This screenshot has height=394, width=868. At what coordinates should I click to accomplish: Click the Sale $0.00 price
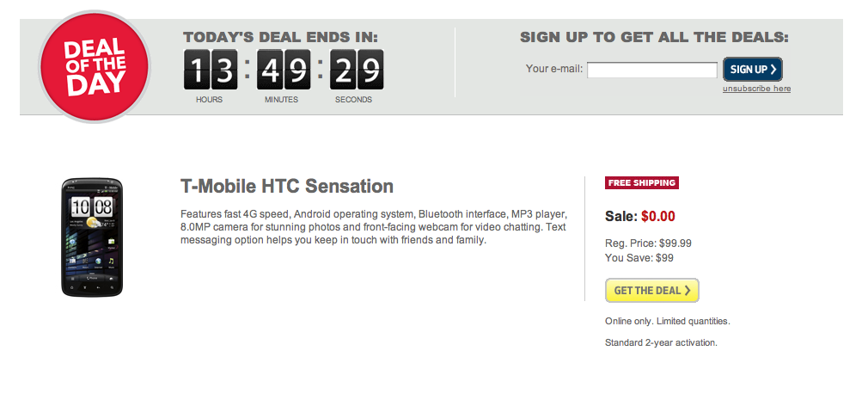[x=640, y=216]
